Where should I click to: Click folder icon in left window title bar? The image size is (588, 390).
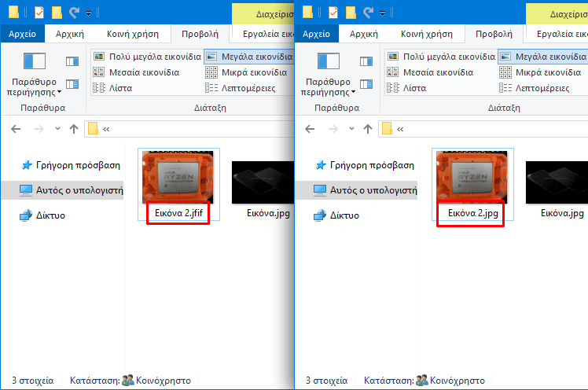pyautogui.click(x=13, y=12)
